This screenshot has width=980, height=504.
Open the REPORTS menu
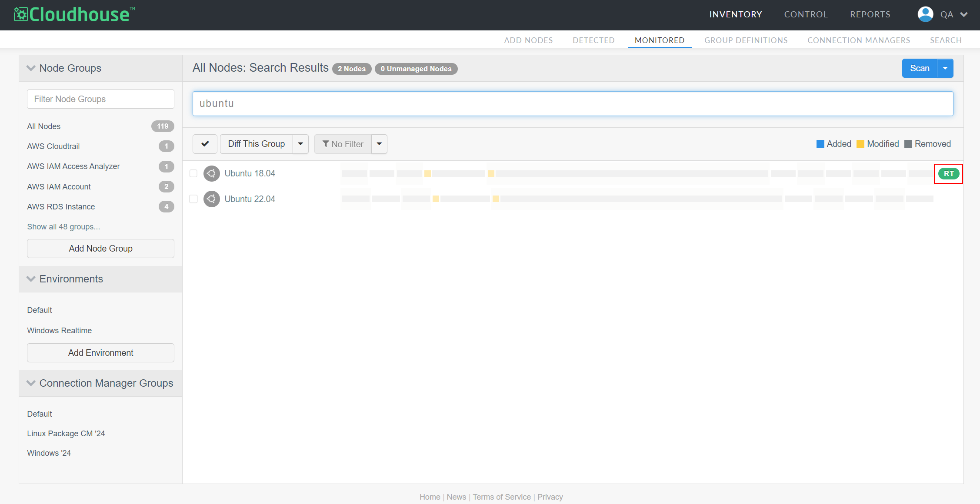point(870,14)
